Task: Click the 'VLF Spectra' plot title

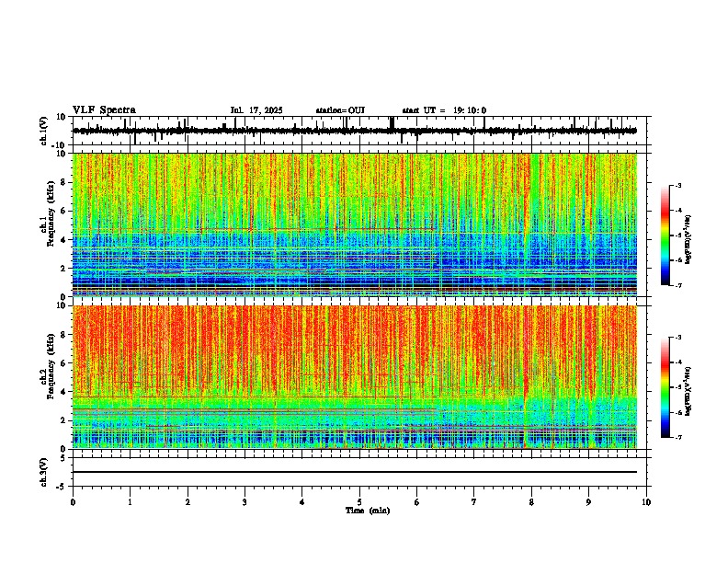Action: tap(104, 110)
